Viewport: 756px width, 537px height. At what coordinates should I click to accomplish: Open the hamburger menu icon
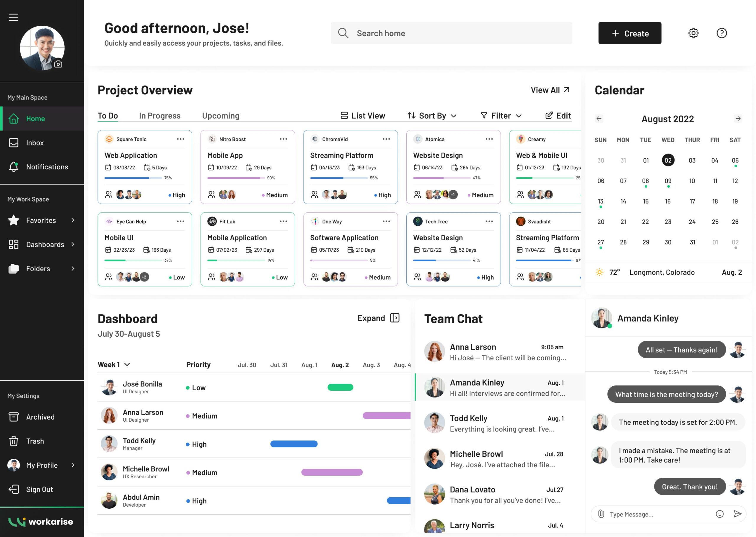pos(14,17)
